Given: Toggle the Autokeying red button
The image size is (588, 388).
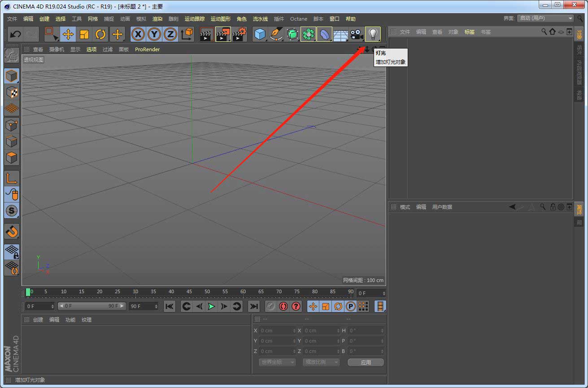Looking at the screenshot, I should tap(283, 306).
